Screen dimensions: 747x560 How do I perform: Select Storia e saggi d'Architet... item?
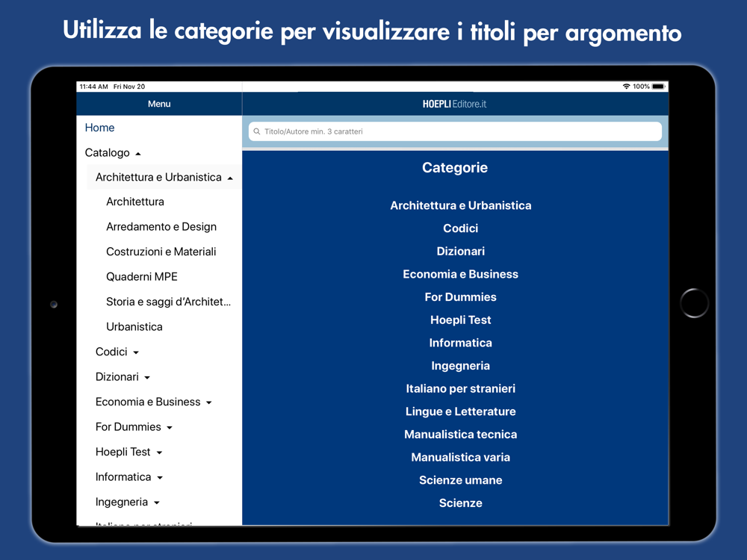coord(168,302)
